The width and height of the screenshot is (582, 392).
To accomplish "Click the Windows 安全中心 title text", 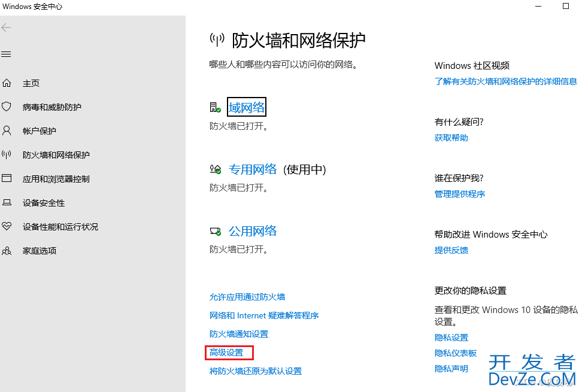I will [32, 7].
